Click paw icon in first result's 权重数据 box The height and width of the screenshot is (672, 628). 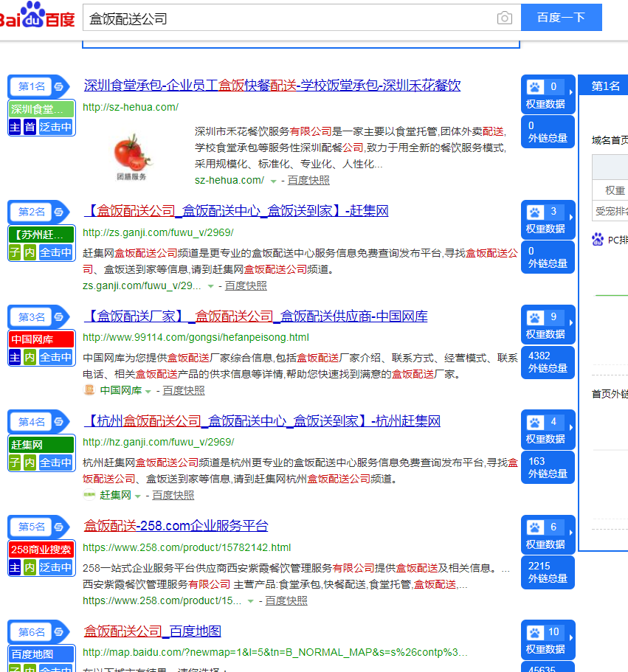point(534,87)
